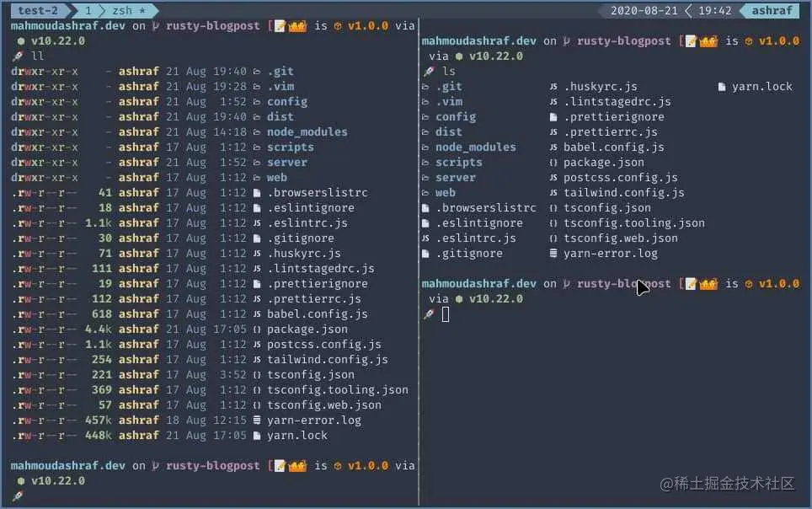Click node_modules folder icon in left listing
The width and height of the screenshot is (812, 509).
click(257, 132)
